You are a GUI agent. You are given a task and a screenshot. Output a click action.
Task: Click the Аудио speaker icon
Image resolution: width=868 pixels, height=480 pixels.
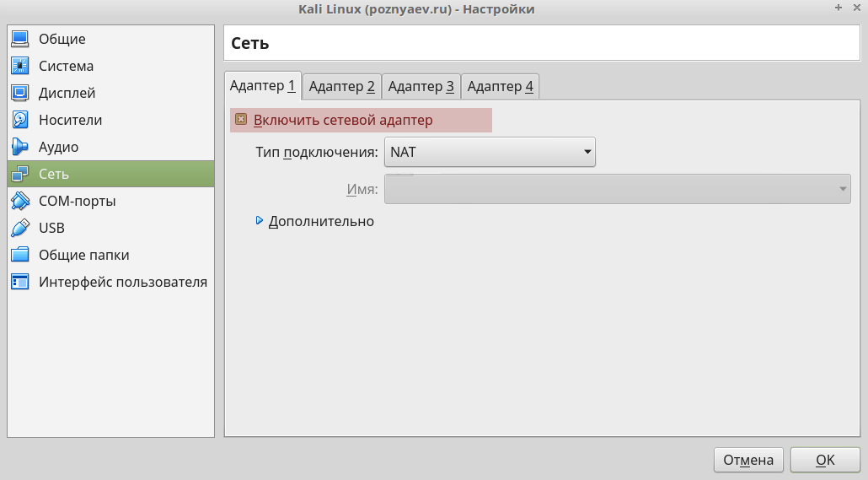click(20, 148)
